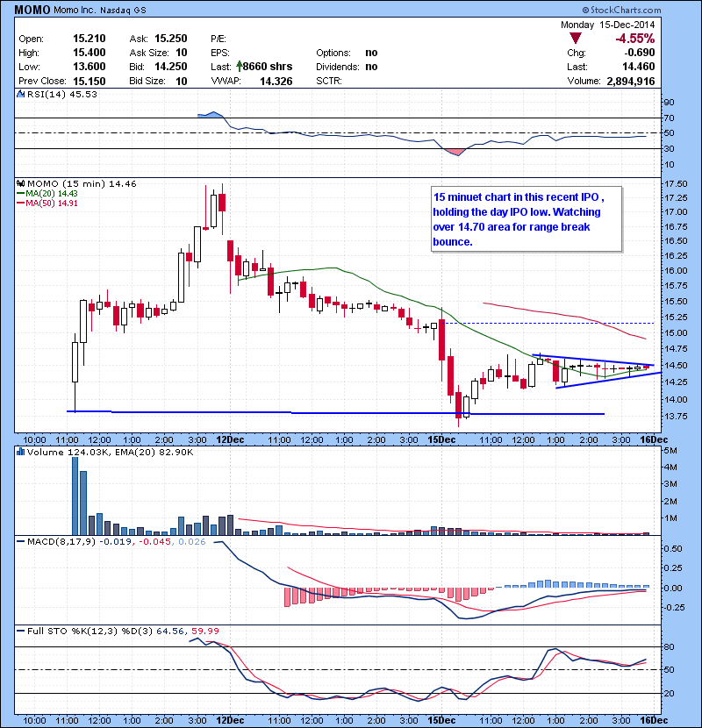Click the Bid value 14.250
The image size is (702, 728).
[171, 67]
